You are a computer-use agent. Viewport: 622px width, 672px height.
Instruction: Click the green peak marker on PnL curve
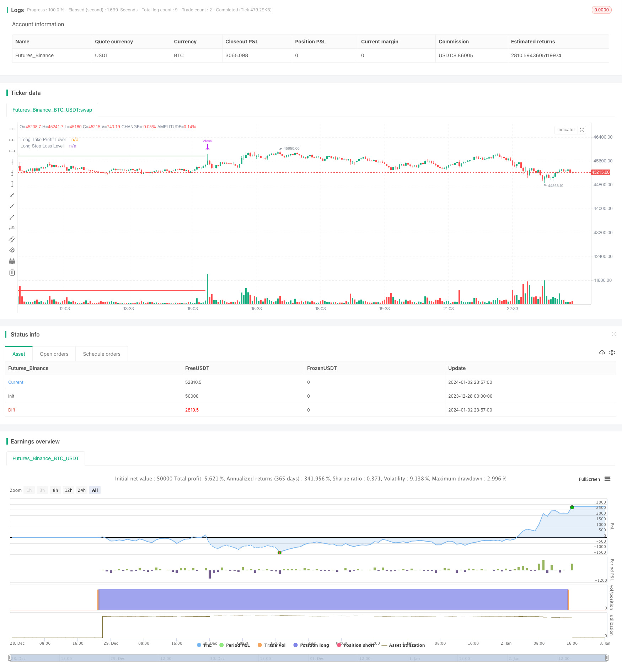pos(572,507)
